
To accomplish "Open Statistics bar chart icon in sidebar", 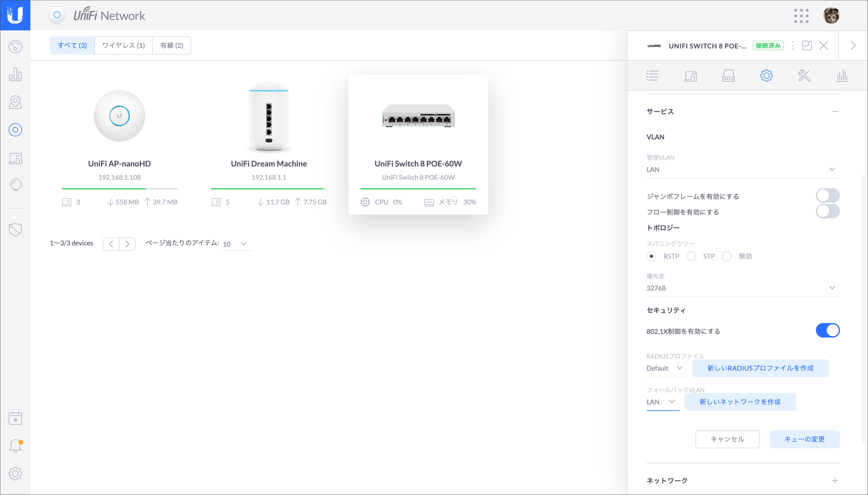I will coord(15,74).
